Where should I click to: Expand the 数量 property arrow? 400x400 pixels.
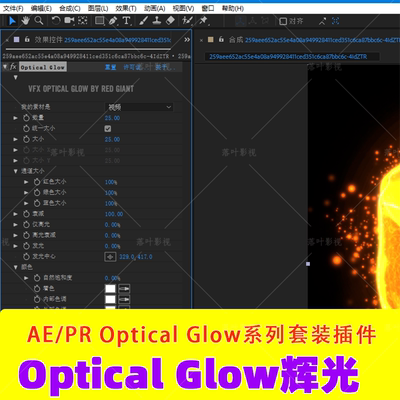pyautogui.click(x=15, y=118)
